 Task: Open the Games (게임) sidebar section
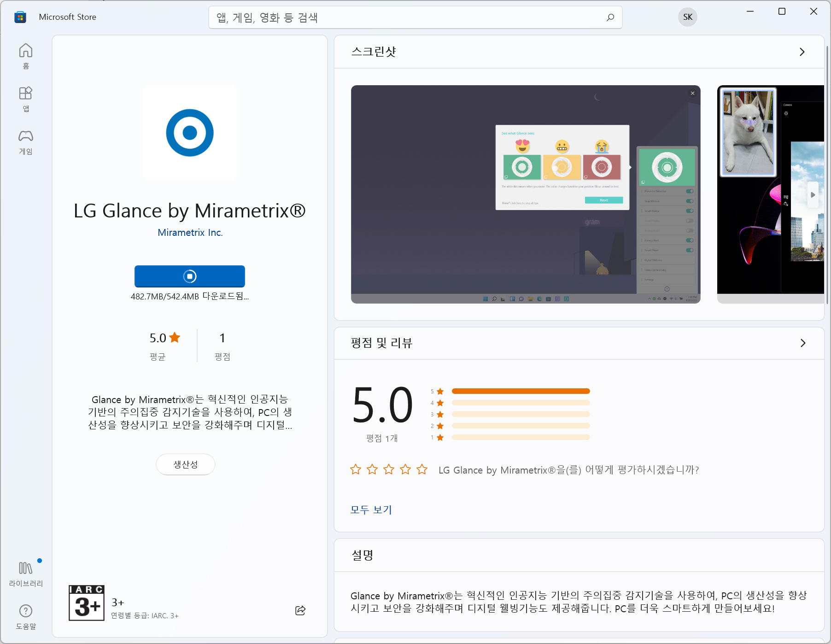coord(26,142)
